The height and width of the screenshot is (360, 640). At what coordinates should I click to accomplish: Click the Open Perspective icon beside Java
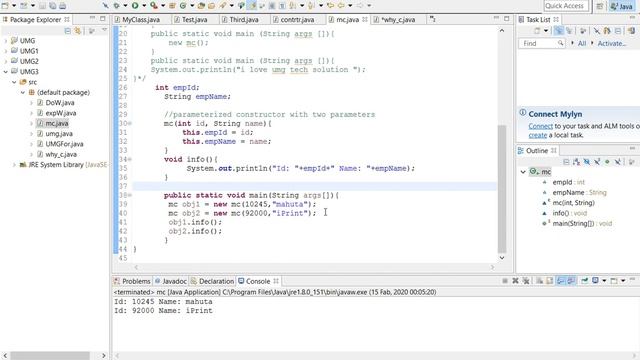click(x=600, y=6)
